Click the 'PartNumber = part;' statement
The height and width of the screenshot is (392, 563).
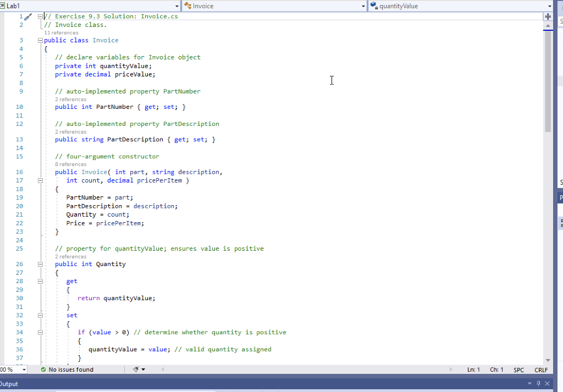100,197
